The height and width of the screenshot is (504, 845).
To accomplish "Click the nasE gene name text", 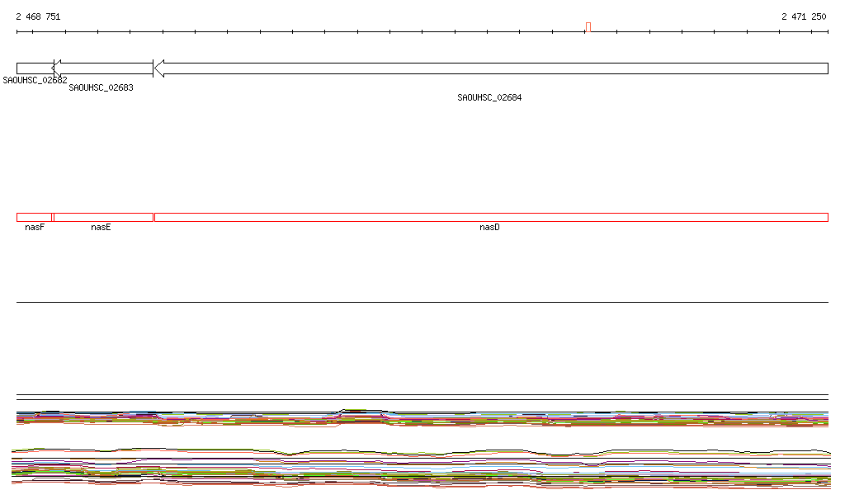I will tap(101, 227).
